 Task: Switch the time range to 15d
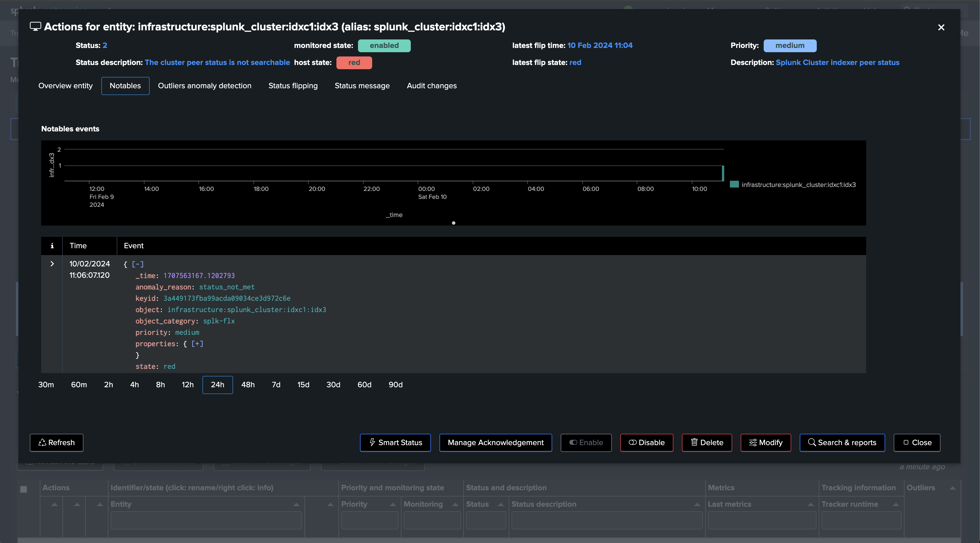pyautogui.click(x=303, y=384)
